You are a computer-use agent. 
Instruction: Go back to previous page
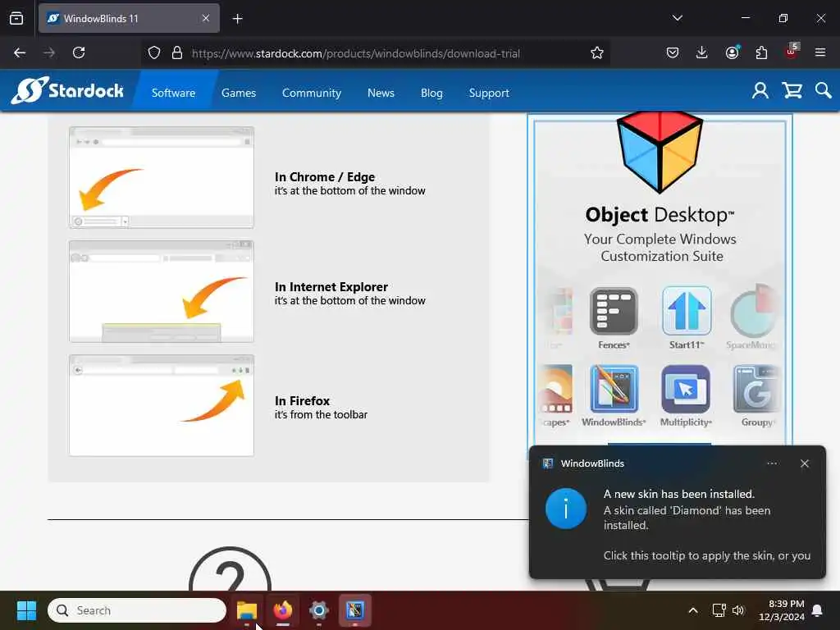20,52
